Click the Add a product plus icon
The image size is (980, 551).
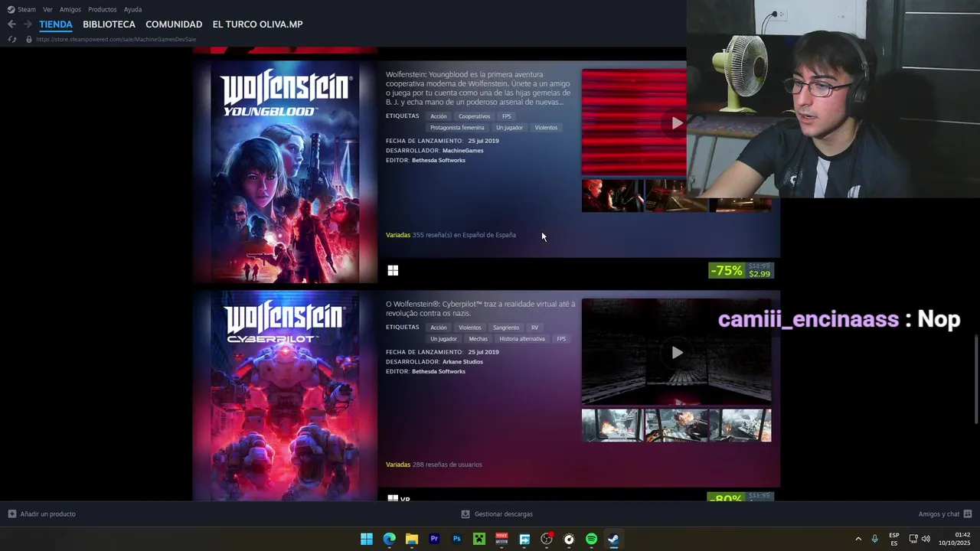tap(11, 514)
